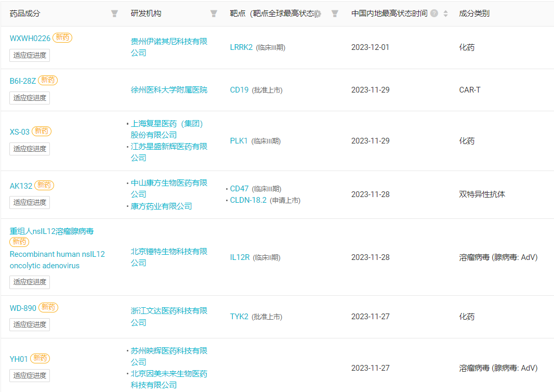Open 康方药业有限公司
The image size is (554, 392).
(161, 206)
